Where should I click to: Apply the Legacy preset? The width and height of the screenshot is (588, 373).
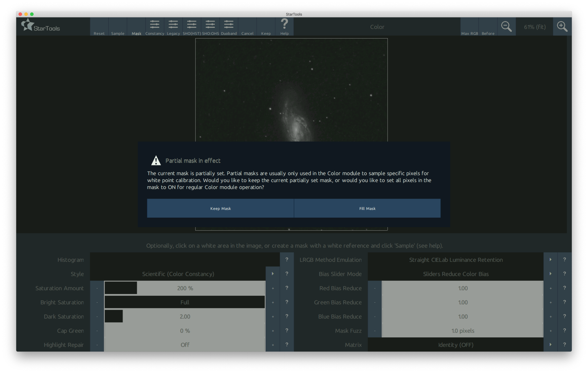coord(173,27)
